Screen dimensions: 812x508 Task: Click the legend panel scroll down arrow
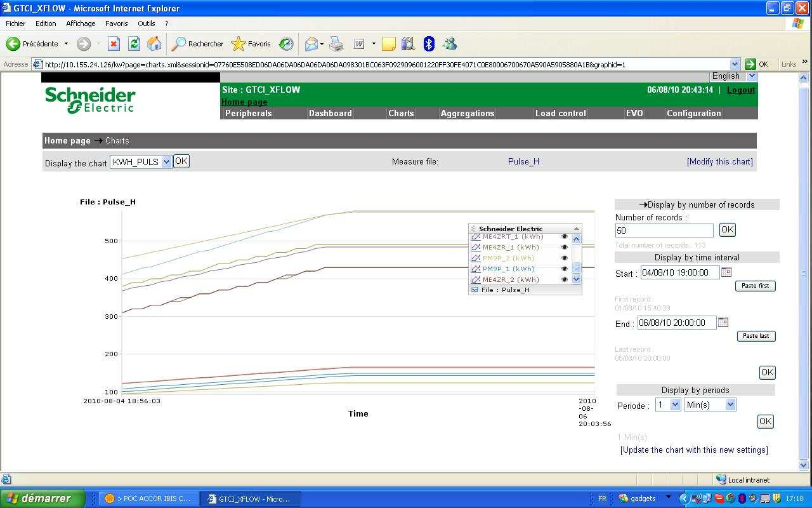coord(576,279)
